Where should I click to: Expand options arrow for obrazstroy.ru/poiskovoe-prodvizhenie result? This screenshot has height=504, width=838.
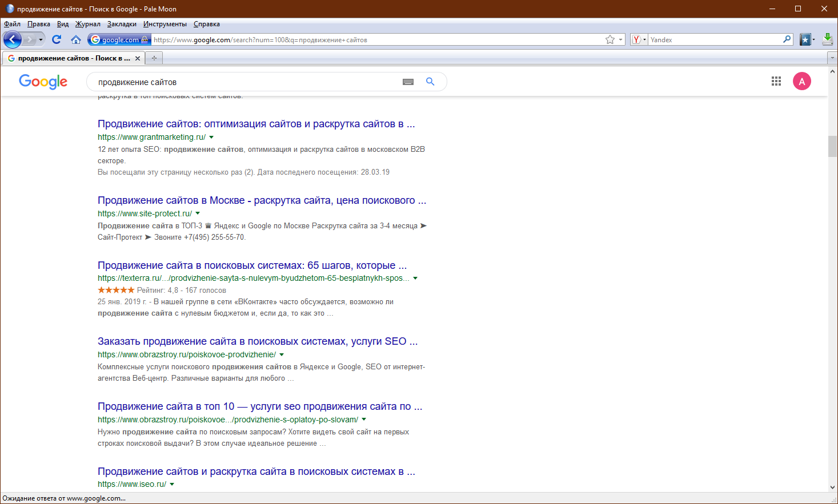point(282,355)
